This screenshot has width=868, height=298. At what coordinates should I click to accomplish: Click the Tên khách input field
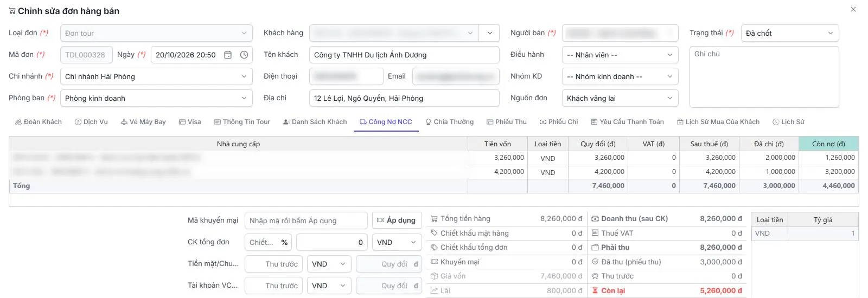[404, 55]
